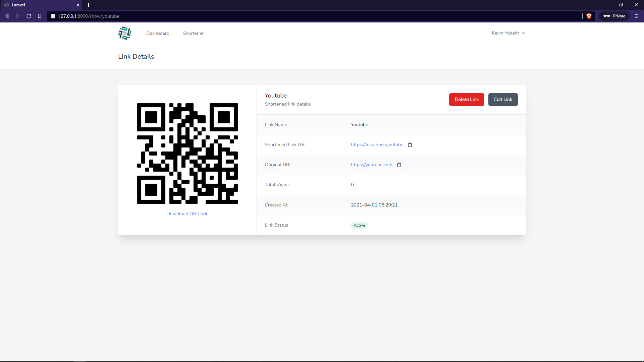Reload the page with the refresh icon
The width and height of the screenshot is (644, 362).
click(x=29, y=16)
